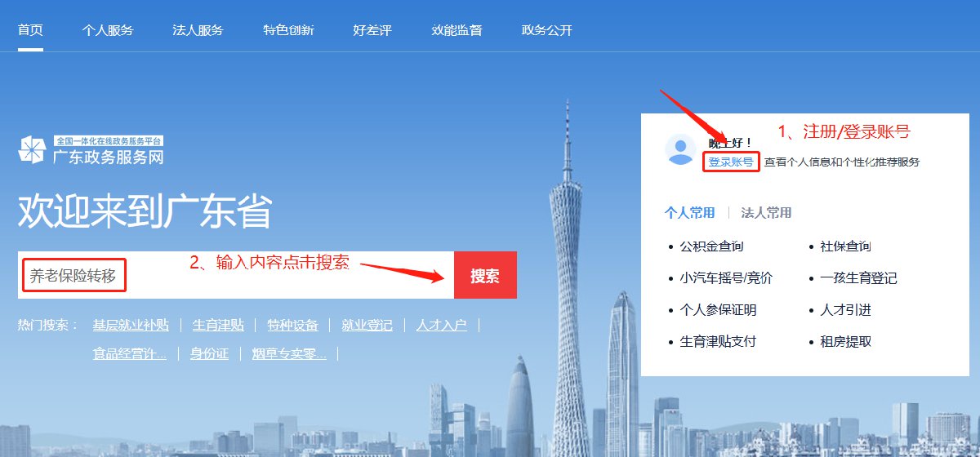The height and width of the screenshot is (457, 980).
Task: Go to 法人服务 in the top navigation
Action: click(198, 30)
